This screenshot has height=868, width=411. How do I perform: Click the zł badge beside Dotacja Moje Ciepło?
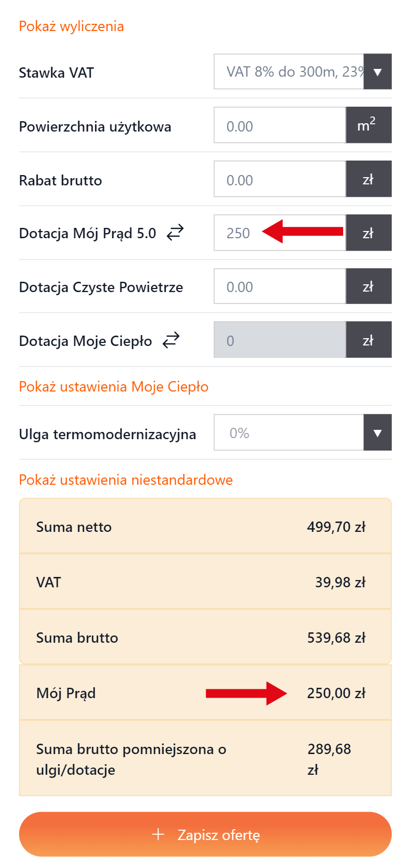tap(368, 340)
